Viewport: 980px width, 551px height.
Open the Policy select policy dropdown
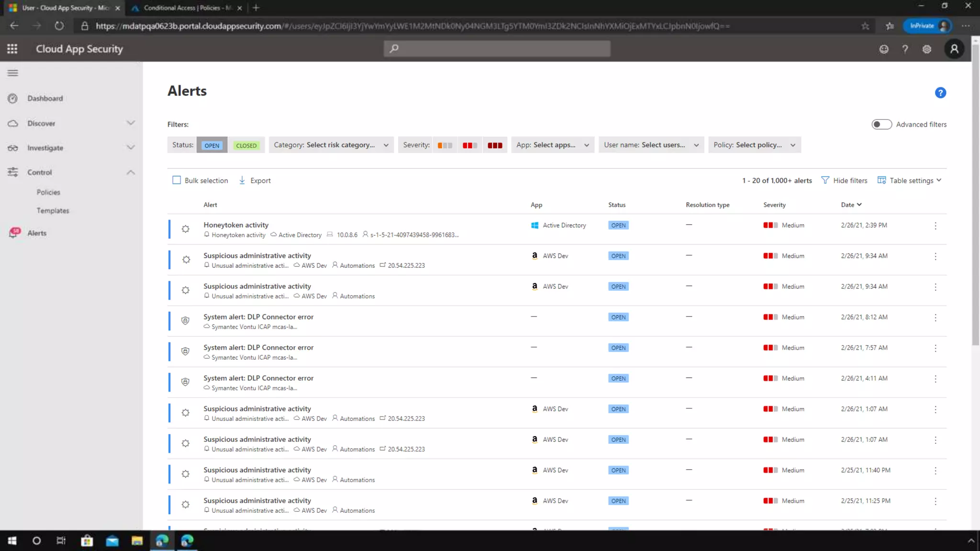pos(755,145)
